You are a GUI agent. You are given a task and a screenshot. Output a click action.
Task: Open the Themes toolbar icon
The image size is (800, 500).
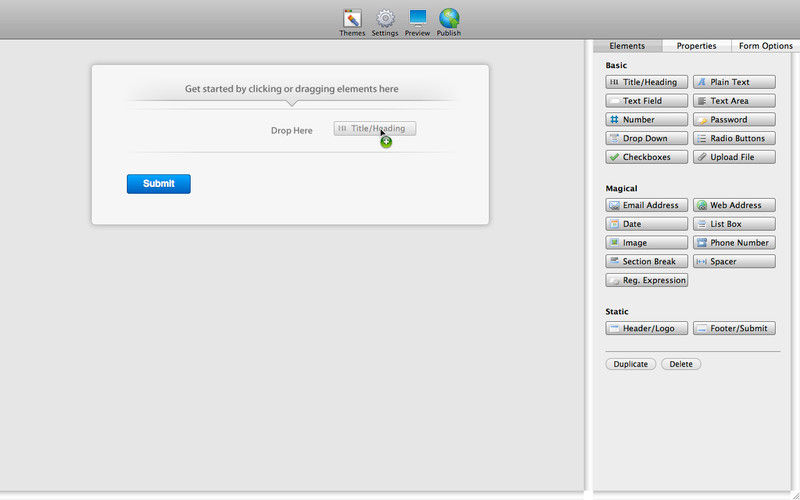click(352, 23)
